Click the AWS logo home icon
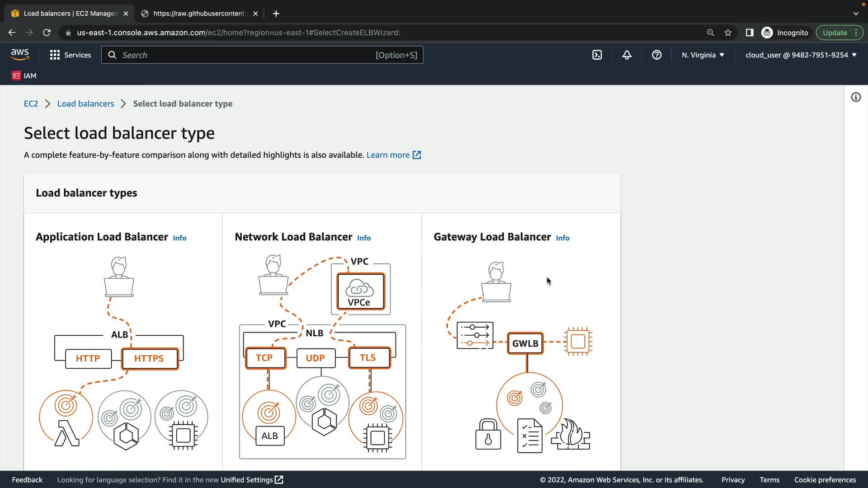 tap(20, 55)
